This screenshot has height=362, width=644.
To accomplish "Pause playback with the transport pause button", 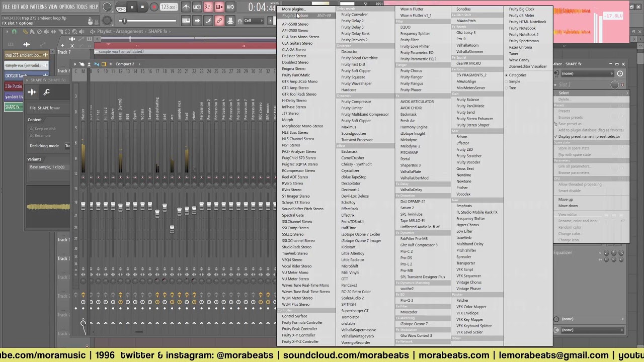I will 132,7.
